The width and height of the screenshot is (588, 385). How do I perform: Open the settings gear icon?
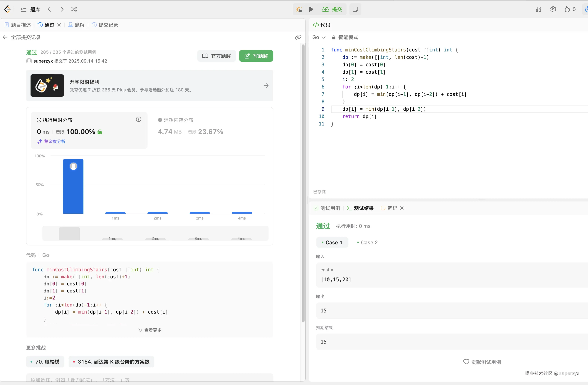[x=553, y=9]
